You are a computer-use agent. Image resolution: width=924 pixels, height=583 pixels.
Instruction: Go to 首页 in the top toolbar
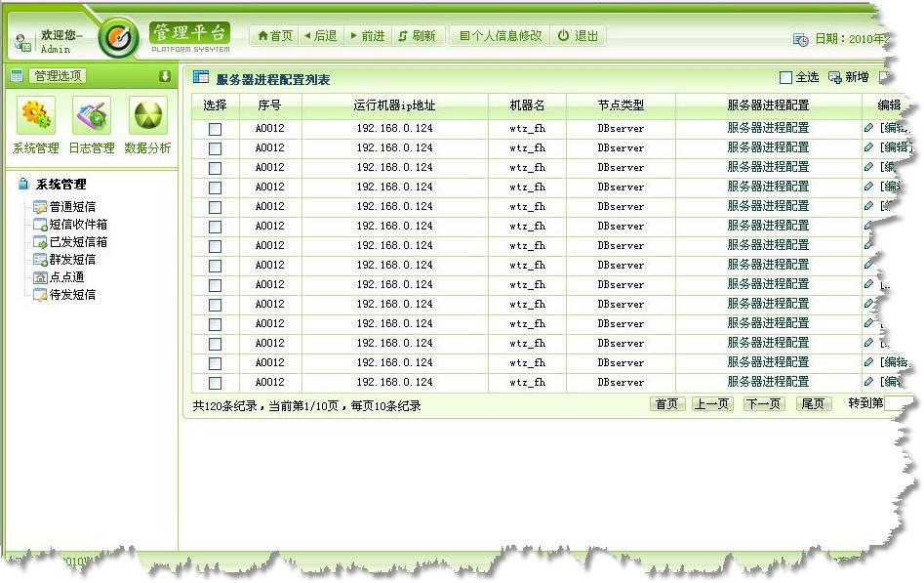click(275, 36)
